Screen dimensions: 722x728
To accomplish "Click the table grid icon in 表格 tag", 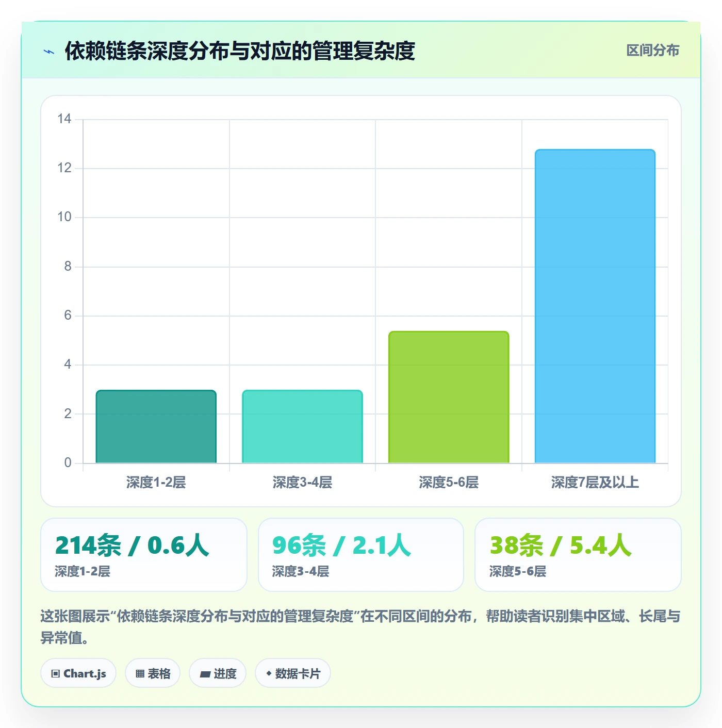I will 140,673.
